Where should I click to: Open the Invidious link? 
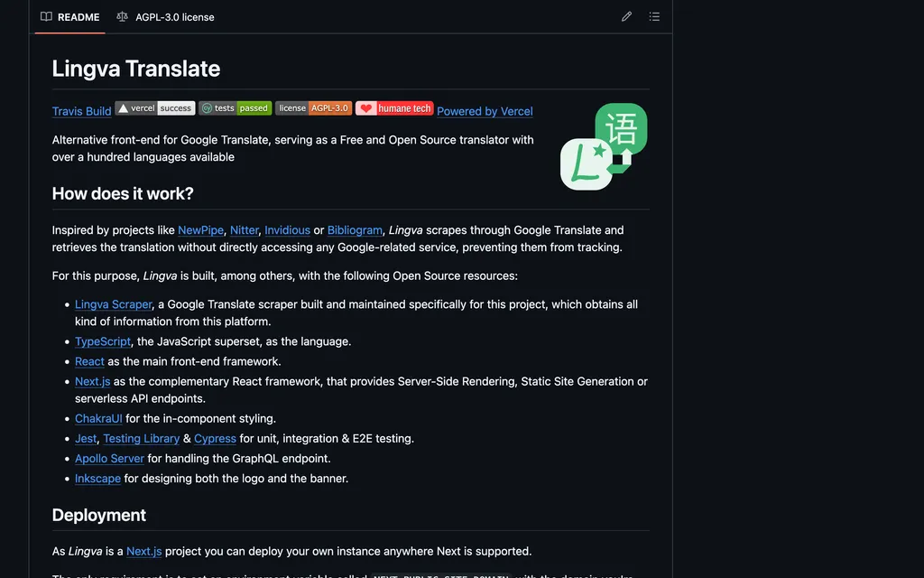coord(287,230)
